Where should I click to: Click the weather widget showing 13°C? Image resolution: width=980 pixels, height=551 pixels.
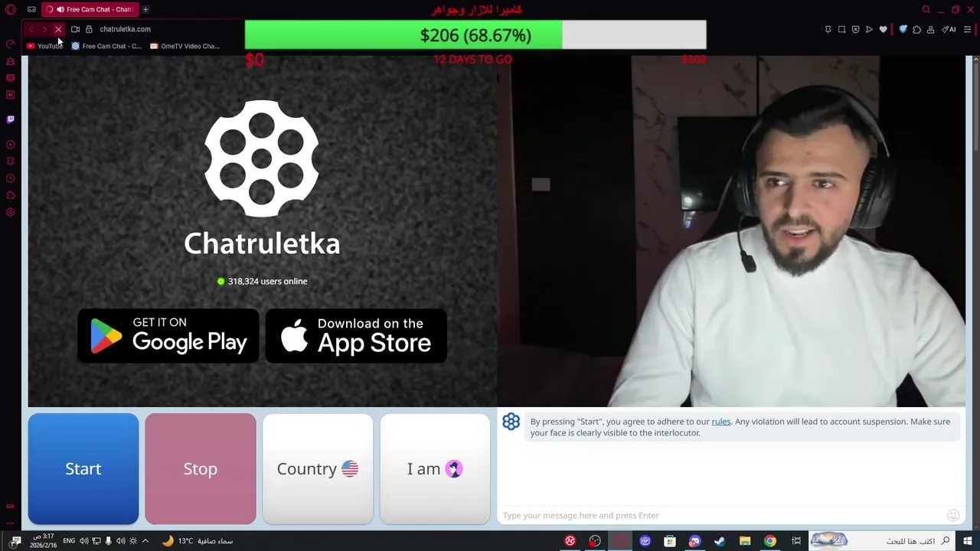[x=198, y=541]
